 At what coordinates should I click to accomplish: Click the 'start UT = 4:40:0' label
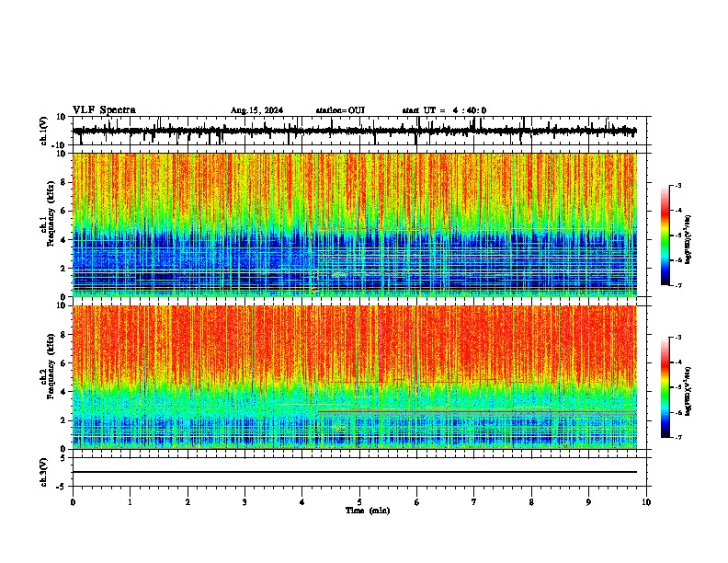coord(444,110)
